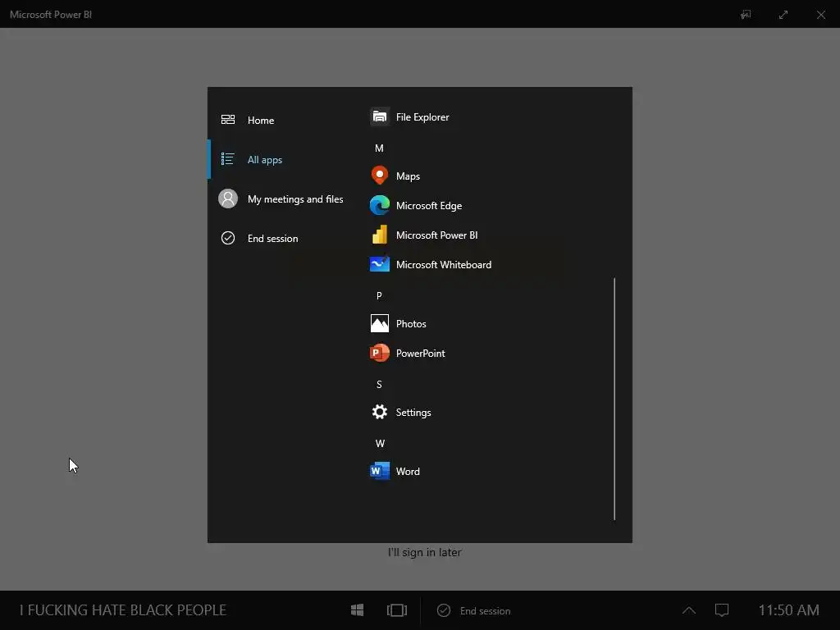Click the fullscreen expand icon in title bar
This screenshot has width=840, height=630.
pos(783,15)
